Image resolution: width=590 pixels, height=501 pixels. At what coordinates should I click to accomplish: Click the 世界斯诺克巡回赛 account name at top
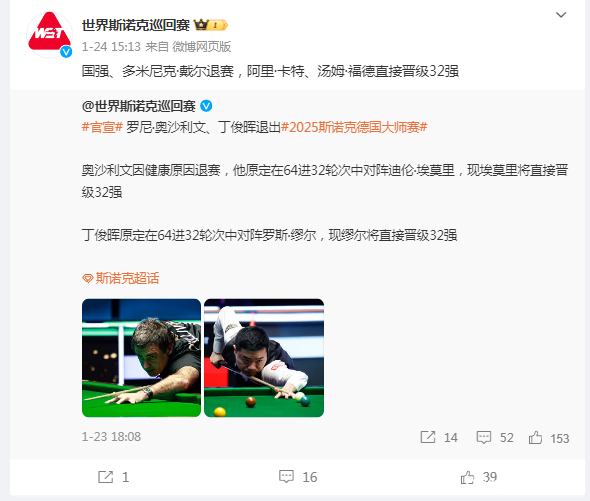click(x=136, y=25)
